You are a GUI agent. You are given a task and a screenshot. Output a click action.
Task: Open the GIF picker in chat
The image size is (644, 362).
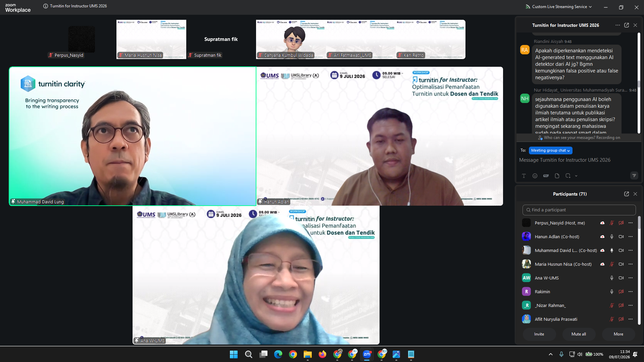pyautogui.click(x=546, y=176)
